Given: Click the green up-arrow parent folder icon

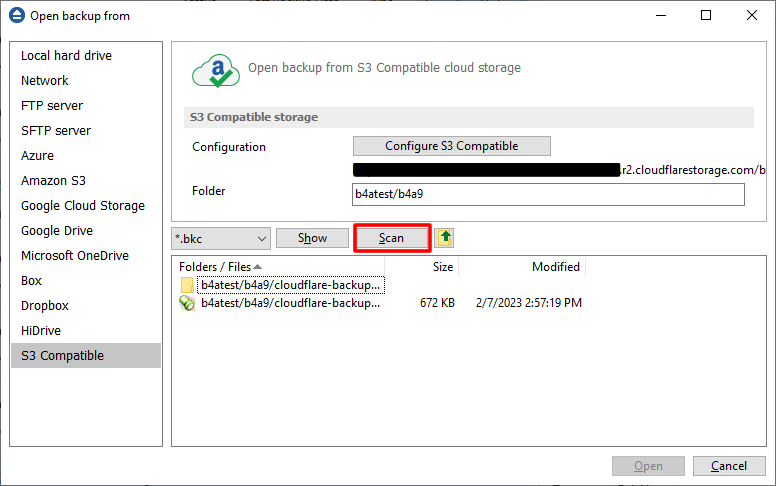Looking at the screenshot, I should click(x=445, y=238).
